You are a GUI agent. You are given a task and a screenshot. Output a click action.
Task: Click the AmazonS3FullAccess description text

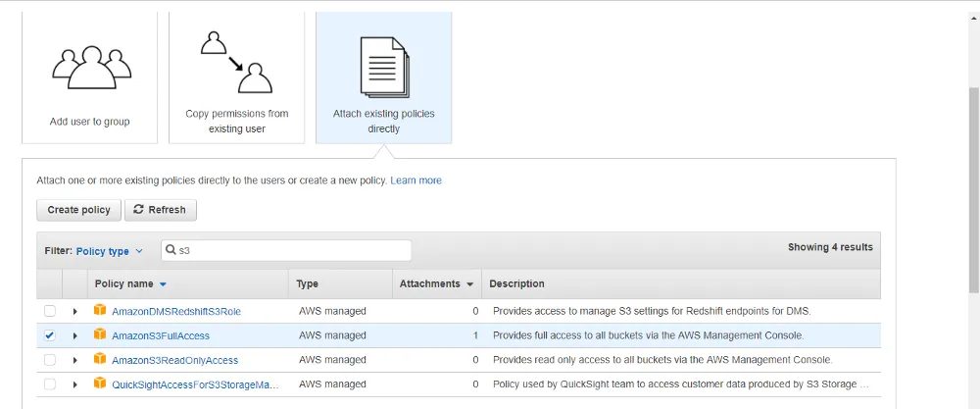(x=648, y=335)
